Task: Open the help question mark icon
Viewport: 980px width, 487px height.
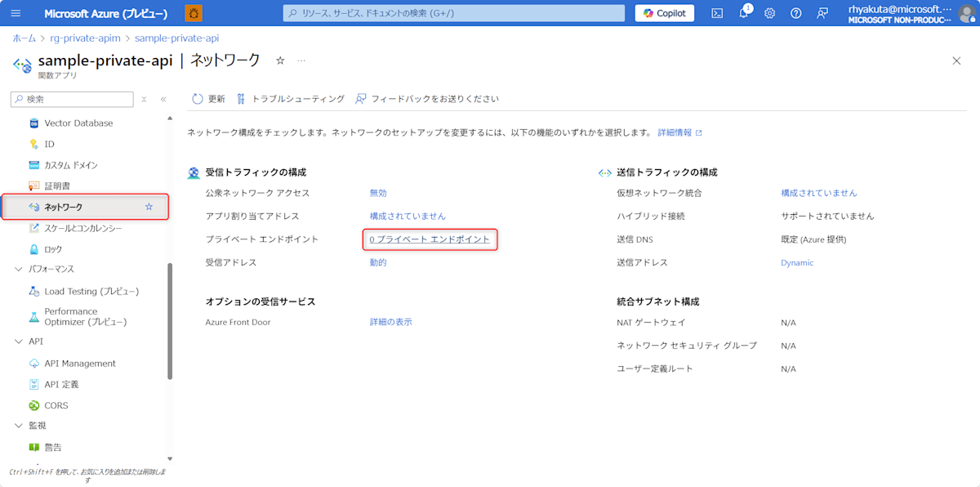Action: [x=796, y=13]
